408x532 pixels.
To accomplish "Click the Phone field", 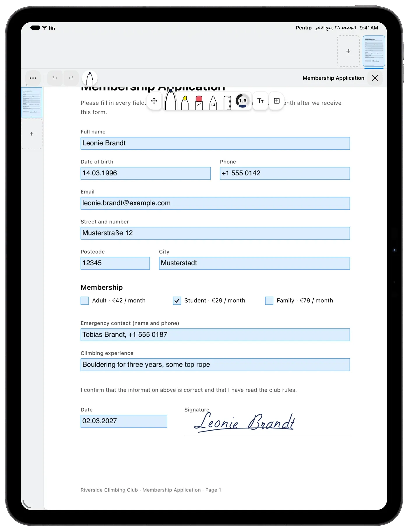I will pos(285,173).
